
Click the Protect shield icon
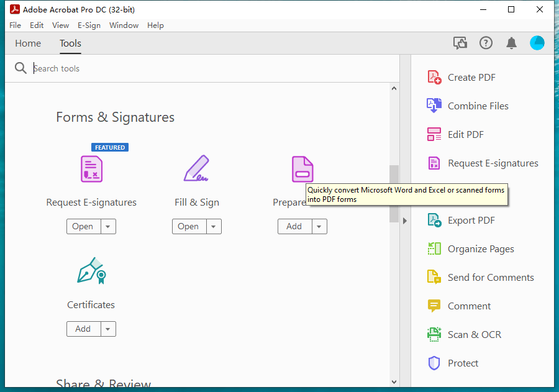click(x=434, y=363)
